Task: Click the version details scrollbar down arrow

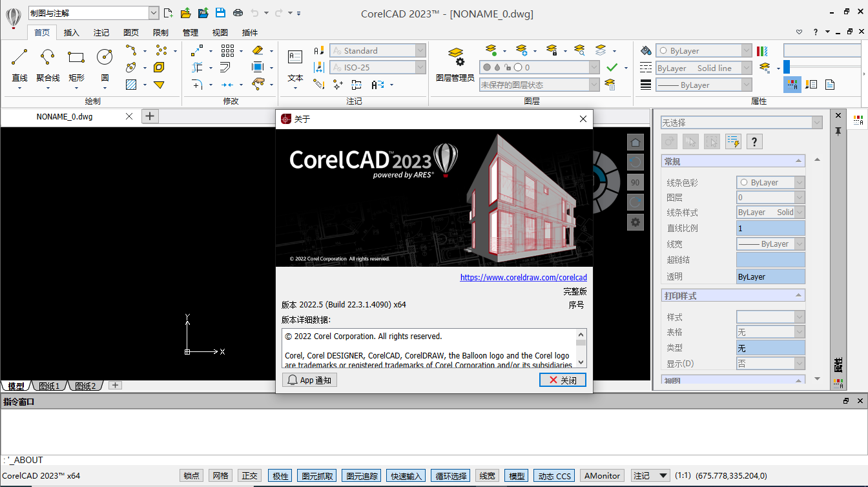Action: click(x=581, y=362)
